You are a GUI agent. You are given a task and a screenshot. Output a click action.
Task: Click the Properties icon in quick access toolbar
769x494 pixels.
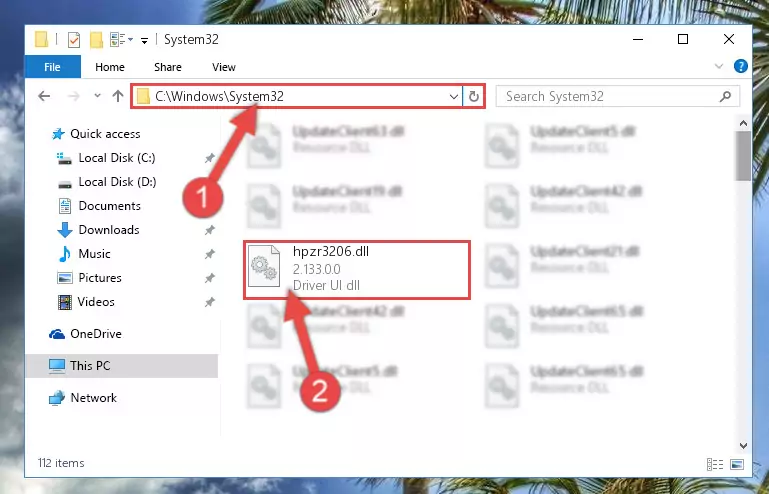pyautogui.click(x=74, y=39)
